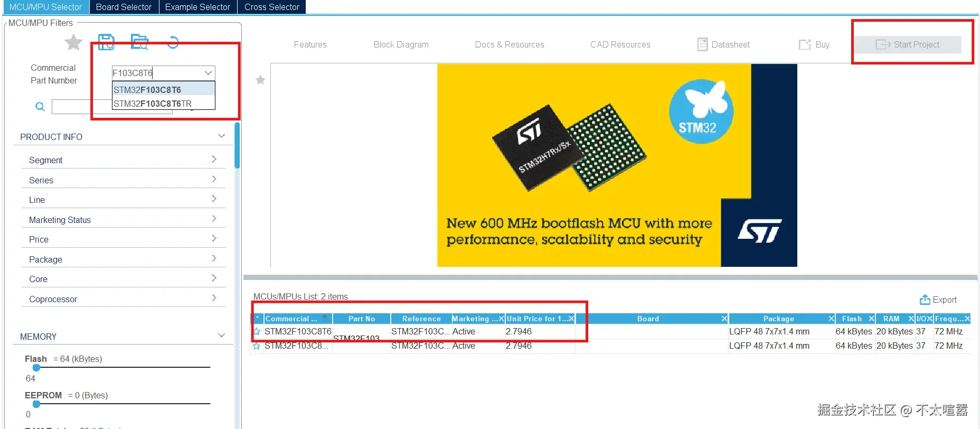The width and height of the screenshot is (980, 429).
Task: Collapse the PRODUCT INFO section
Action: [222, 136]
